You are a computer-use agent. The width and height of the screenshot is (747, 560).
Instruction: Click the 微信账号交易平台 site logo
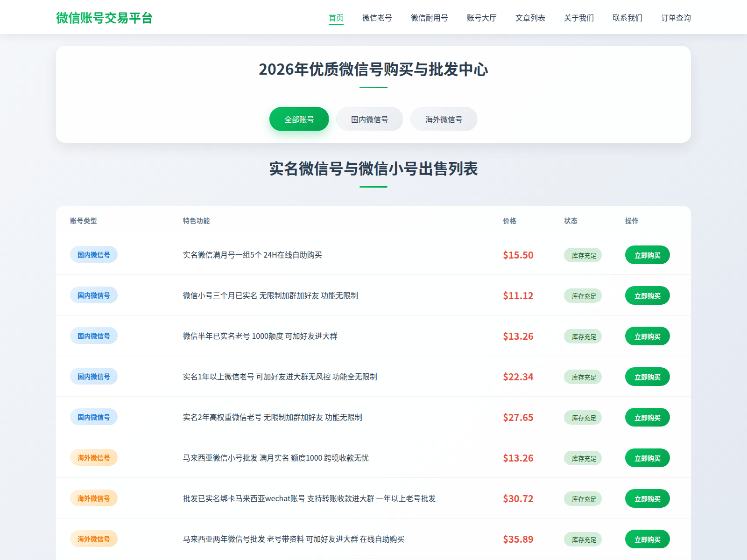[104, 18]
